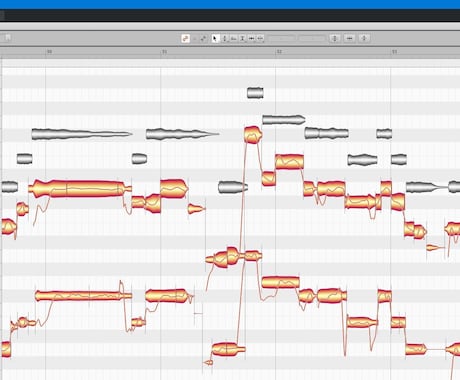Click ruler marker for bar 53
Image resolution: width=460 pixels, height=380 pixels.
pyautogui.click(x=394, y=52)
